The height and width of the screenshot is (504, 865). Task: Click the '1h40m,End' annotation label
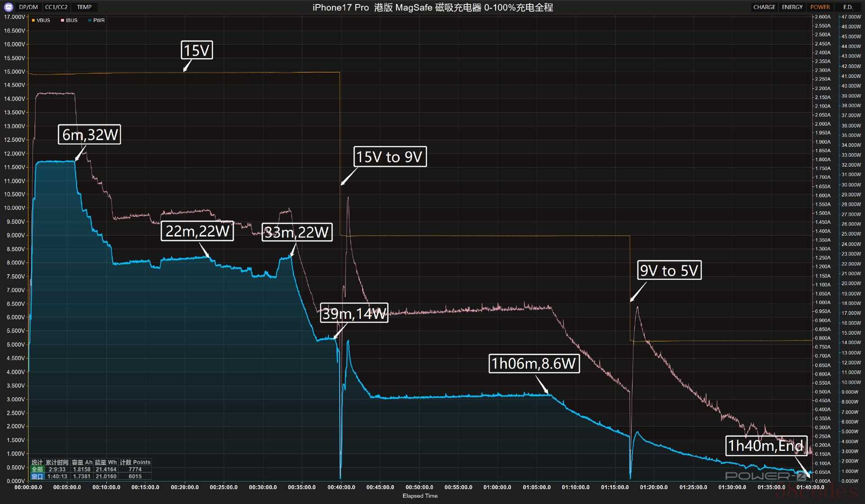[765, 445]
